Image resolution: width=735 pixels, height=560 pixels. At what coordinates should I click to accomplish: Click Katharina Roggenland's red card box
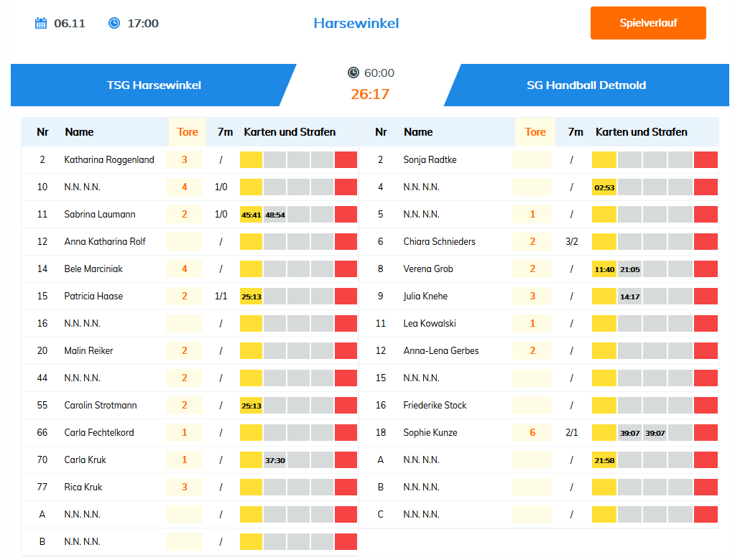tap(346, 160)
